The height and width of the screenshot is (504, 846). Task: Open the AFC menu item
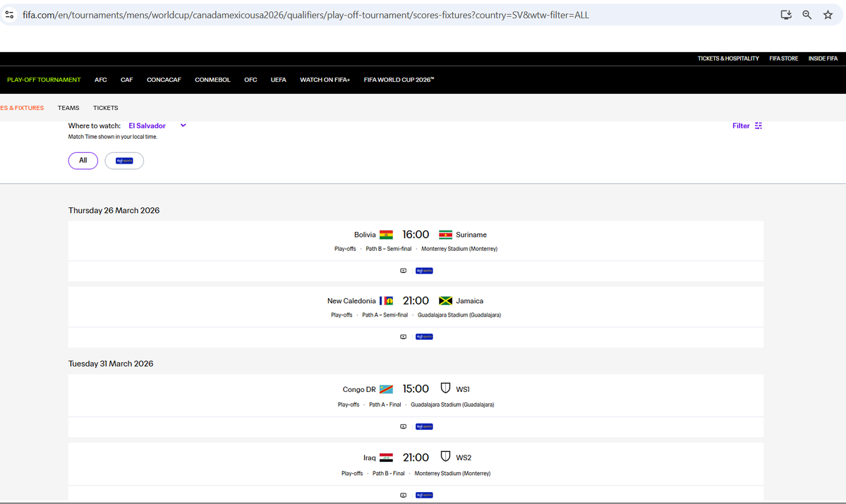(x=101, y=80)
